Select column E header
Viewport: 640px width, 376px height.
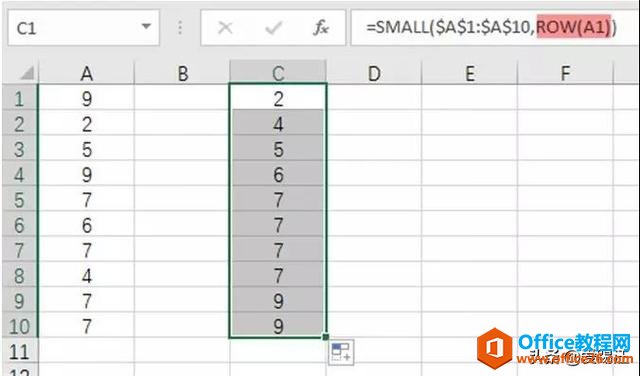[469, 73]
